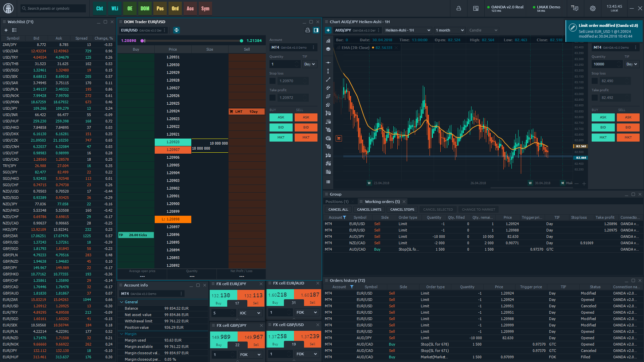
Task: Open the DOM panel shortcut
Action: pos(145,8)
